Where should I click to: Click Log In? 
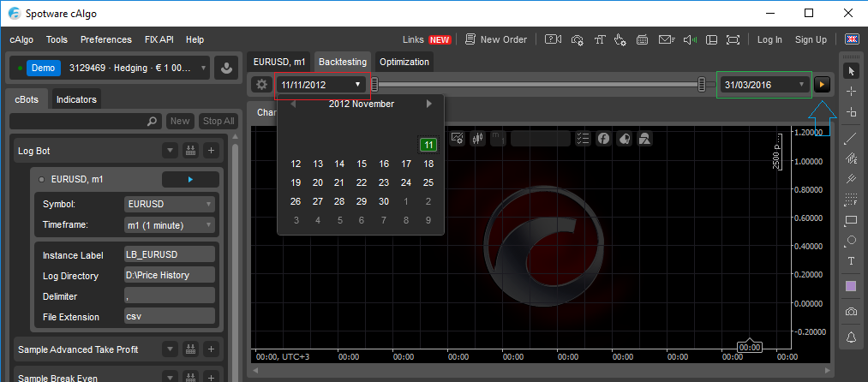click(769, 39)
